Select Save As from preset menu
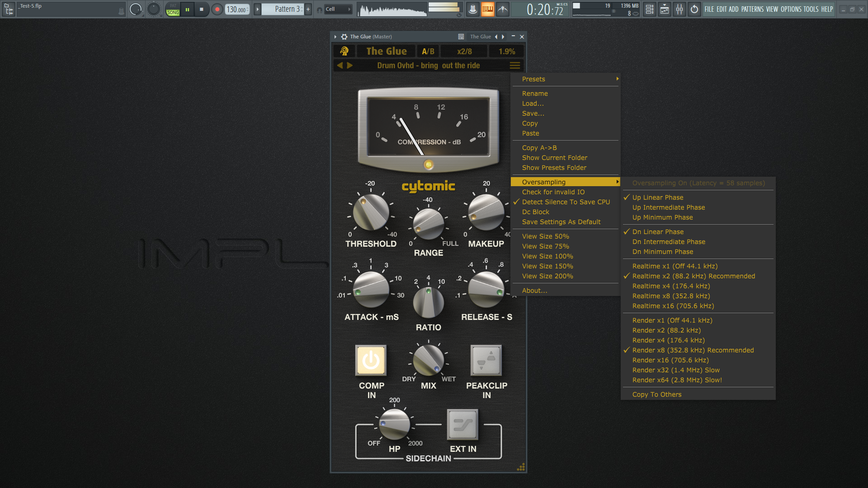 click(x=533, y=113)
